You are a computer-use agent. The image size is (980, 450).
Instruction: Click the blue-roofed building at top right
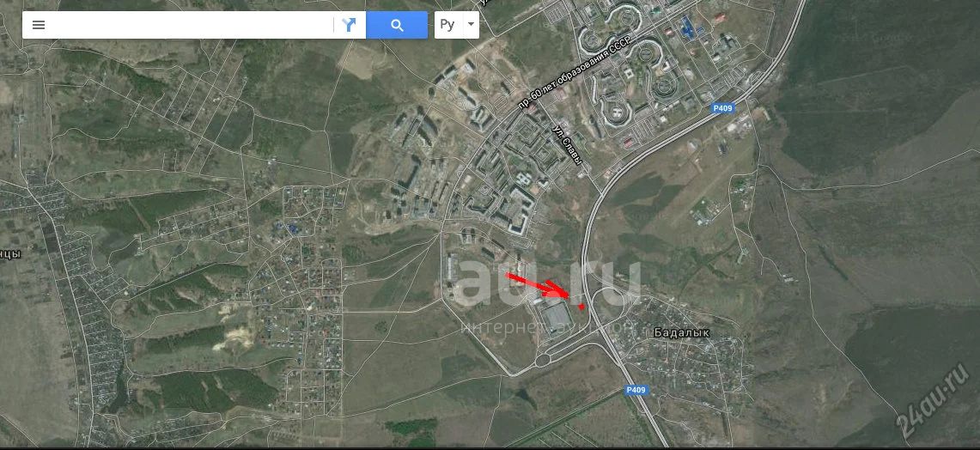point(687,27)
